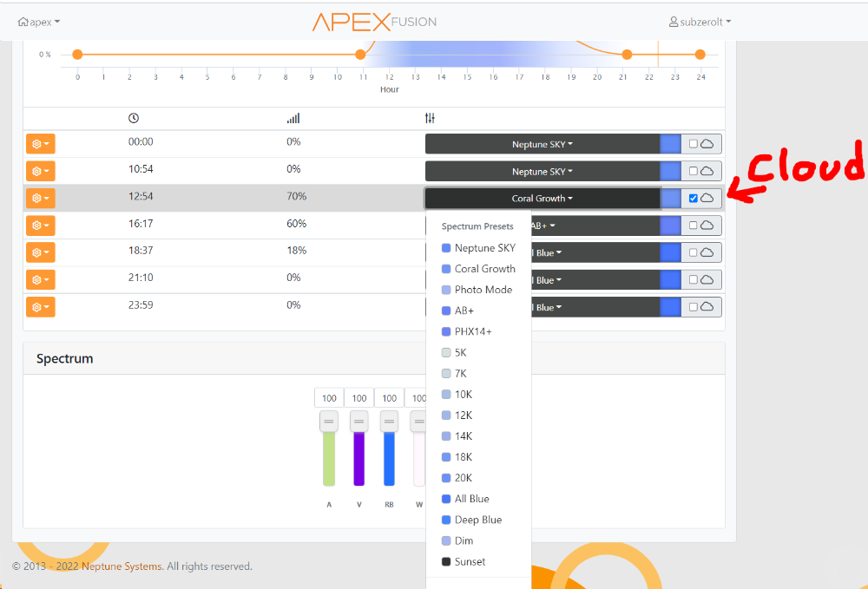
Task: Open the subzerolt account dropdown
Action: pyautogui.click(x=700, y=23)
